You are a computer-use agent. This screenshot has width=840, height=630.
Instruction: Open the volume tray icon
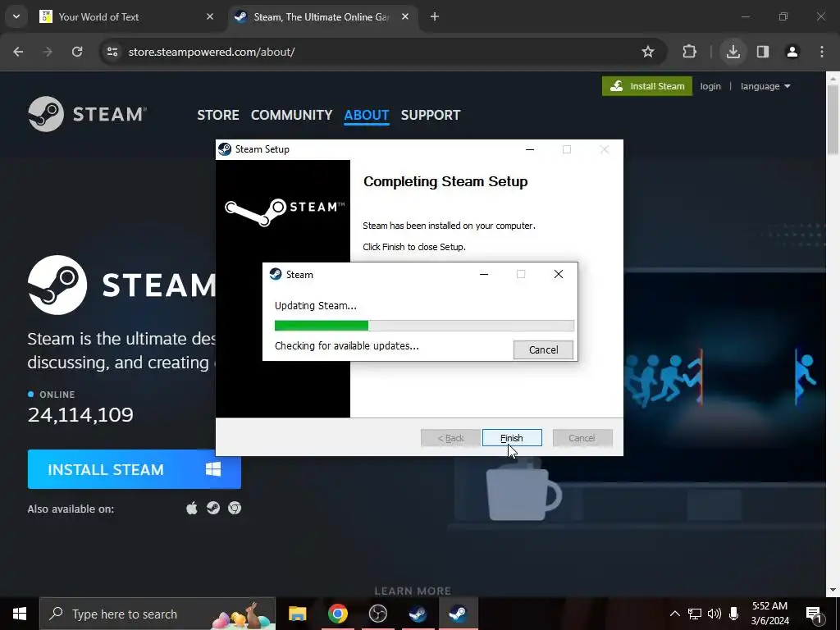pyautogui.click(x=714, y=614)
